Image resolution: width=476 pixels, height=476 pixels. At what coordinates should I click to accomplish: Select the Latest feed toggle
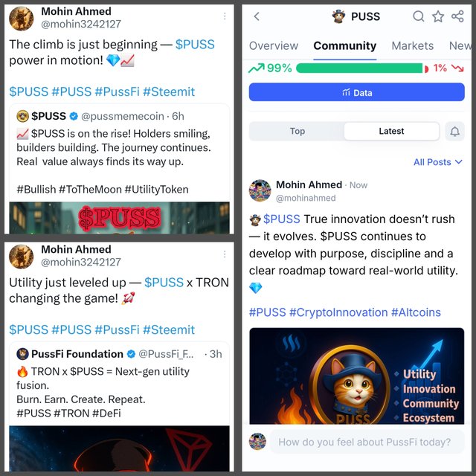coord(391,131)
